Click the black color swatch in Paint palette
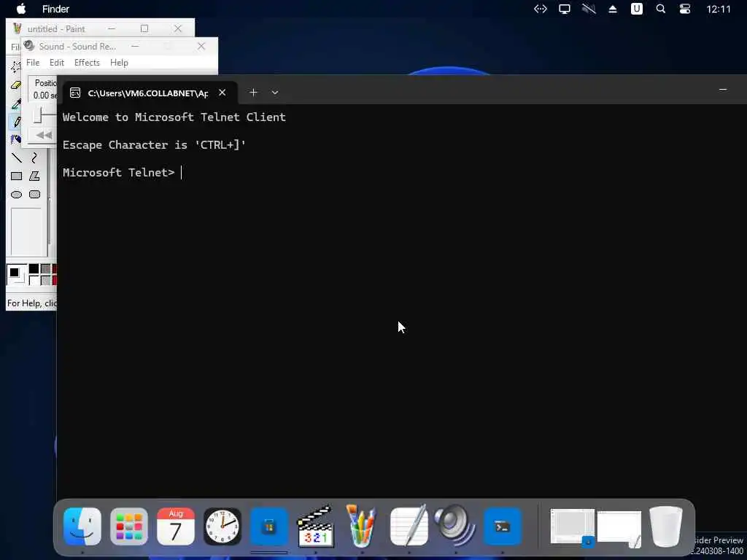This screenshot has width=747, height=560. [x=34, y=269]
